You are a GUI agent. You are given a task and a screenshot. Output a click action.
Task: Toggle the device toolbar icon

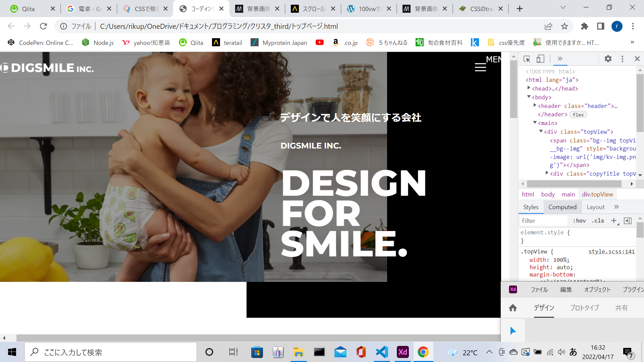(x=540, y=59)
